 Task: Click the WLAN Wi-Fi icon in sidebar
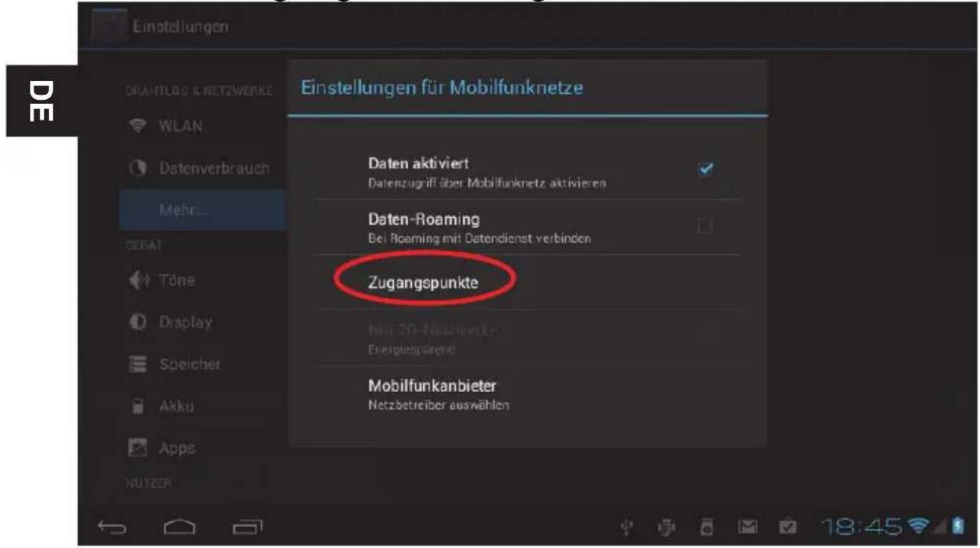point(138,124)
